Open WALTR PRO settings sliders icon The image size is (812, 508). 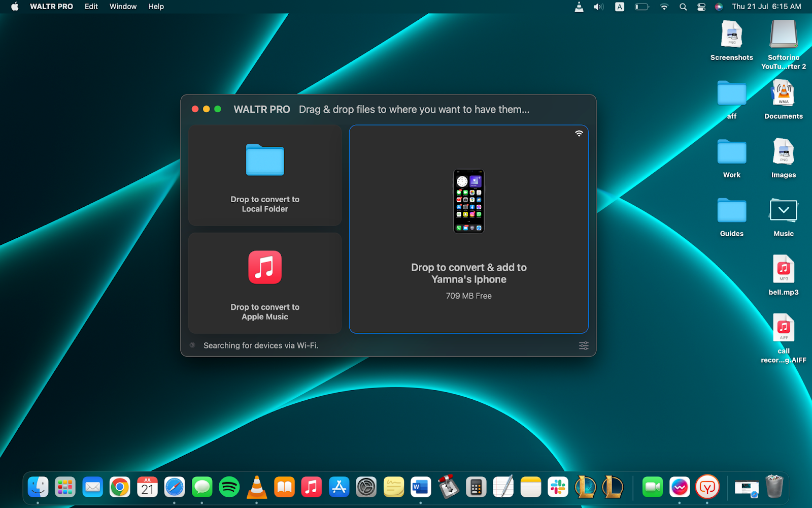point(584,345)
